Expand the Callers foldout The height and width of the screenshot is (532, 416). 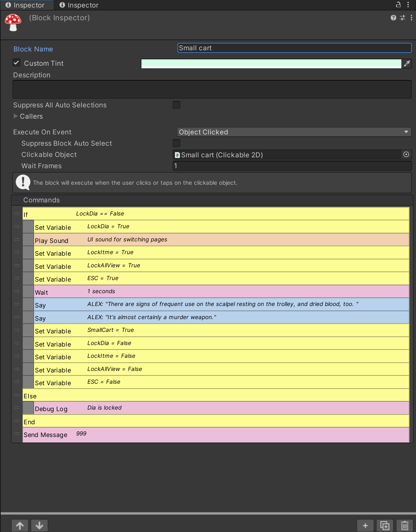pyautogui.click(x=16, y=116)
